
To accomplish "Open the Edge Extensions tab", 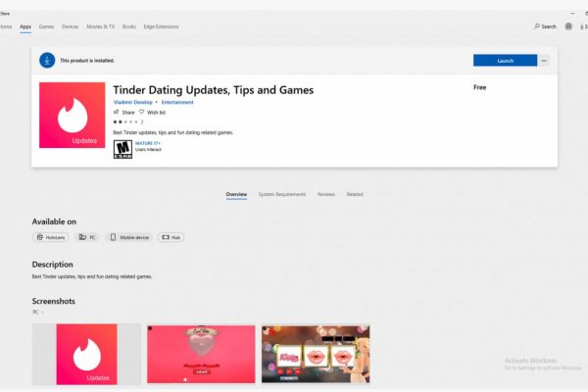I will (x=162, y=26).
